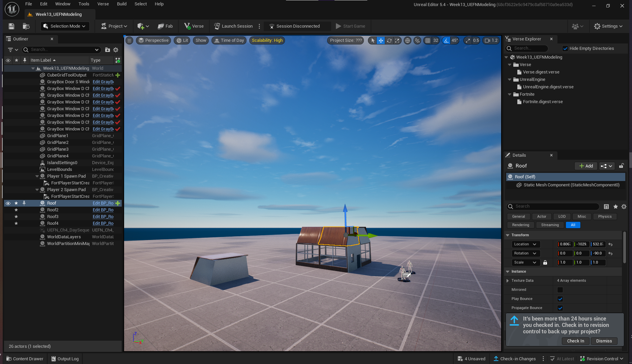Open the Project dropdown menu

tap(114, 26)
